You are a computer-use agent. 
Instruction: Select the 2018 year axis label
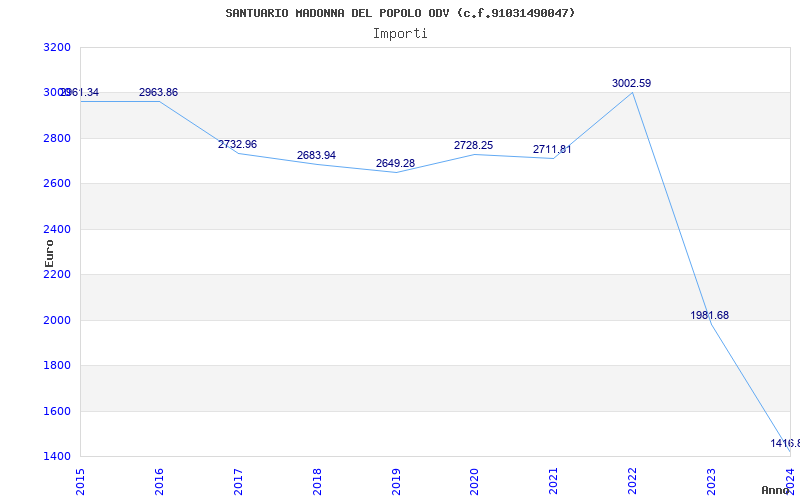coord(317,482)
